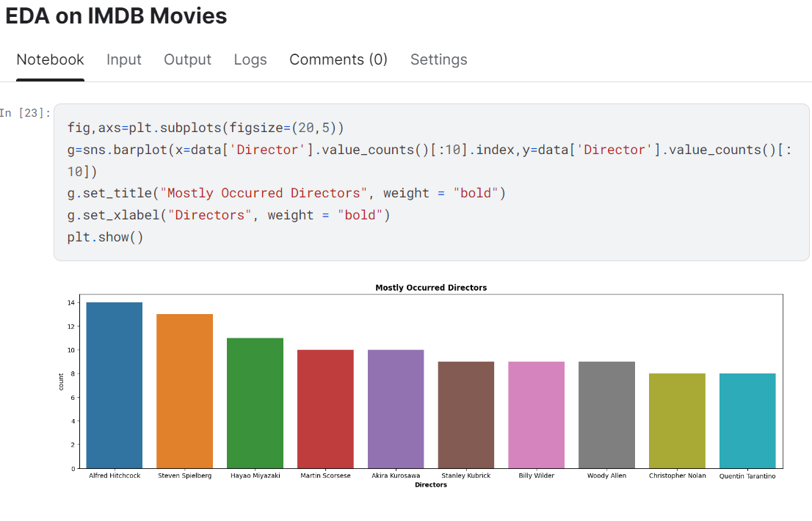The width and height of the screenshot is (812, 521).
Task: Select the g.set_xlabel code line
Action: pyautogui.click(x=228, y=215)
